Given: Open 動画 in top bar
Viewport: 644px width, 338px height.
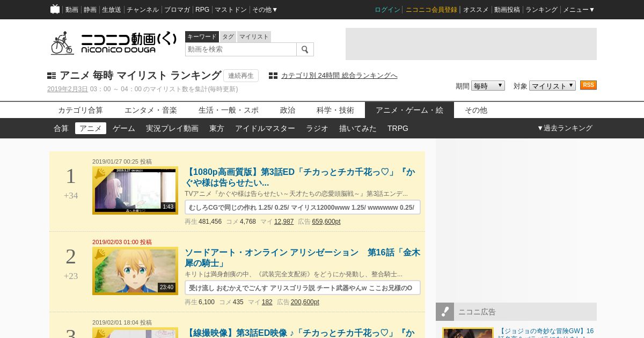Looking at the screenshot, I should pos(72,10).
